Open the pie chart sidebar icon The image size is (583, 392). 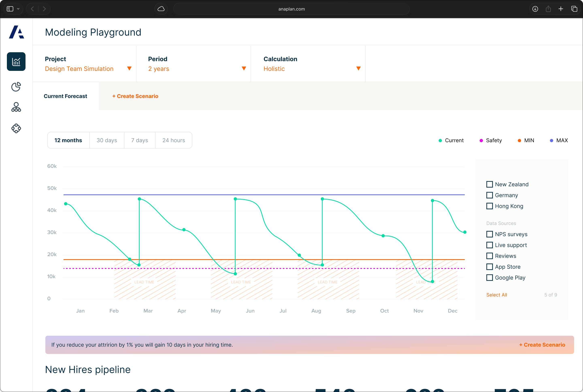[16, 87]
